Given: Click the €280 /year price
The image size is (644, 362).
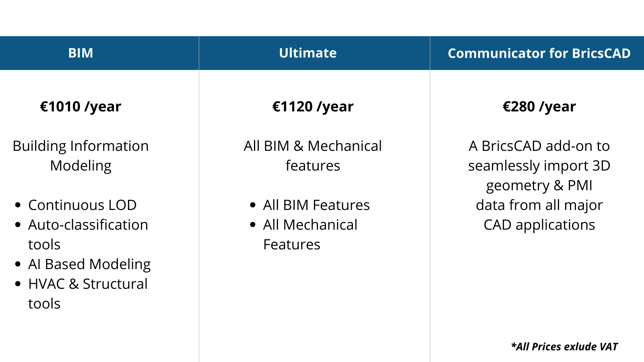Looking at the screenshot, I should 539,107.
